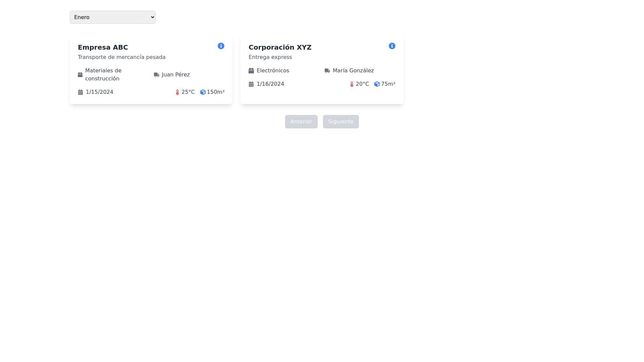
Task: Select the 1/15/2024 date label
Action: tap(99, 92)
